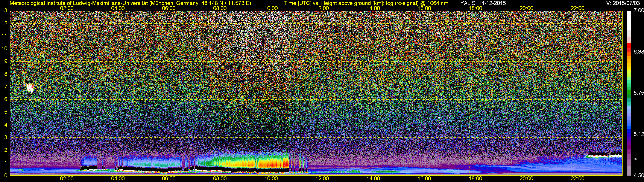Click the 13 km label on the height axis
Viewport: 644px width, 182px height.
(5, 11)
